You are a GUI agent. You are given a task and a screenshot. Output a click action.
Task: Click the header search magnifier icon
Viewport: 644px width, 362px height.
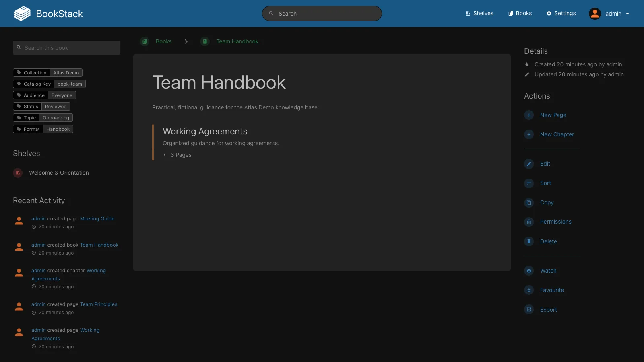pyautogui.click(x=271, y=13)
